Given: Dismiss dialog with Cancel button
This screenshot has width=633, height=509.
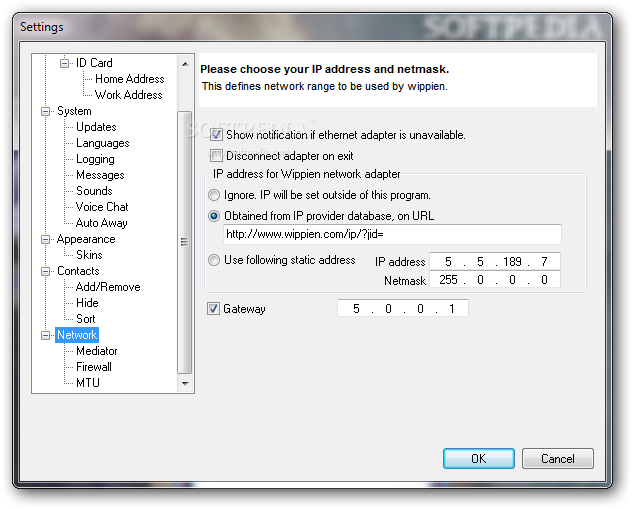Looking at the screenshot, I should click(558, 459).
